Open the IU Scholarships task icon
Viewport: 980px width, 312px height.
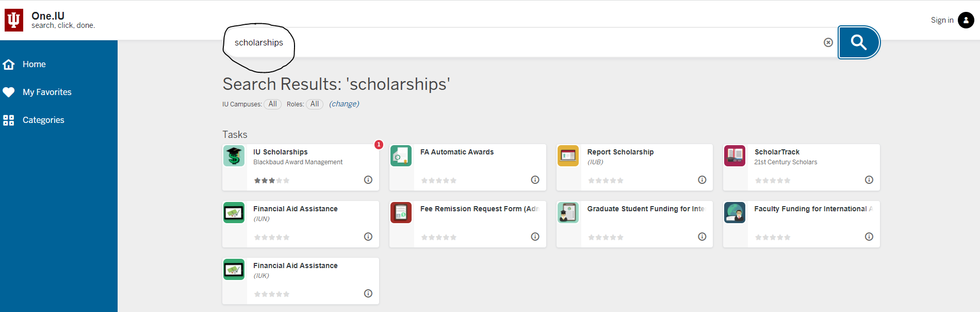point(234,155)
